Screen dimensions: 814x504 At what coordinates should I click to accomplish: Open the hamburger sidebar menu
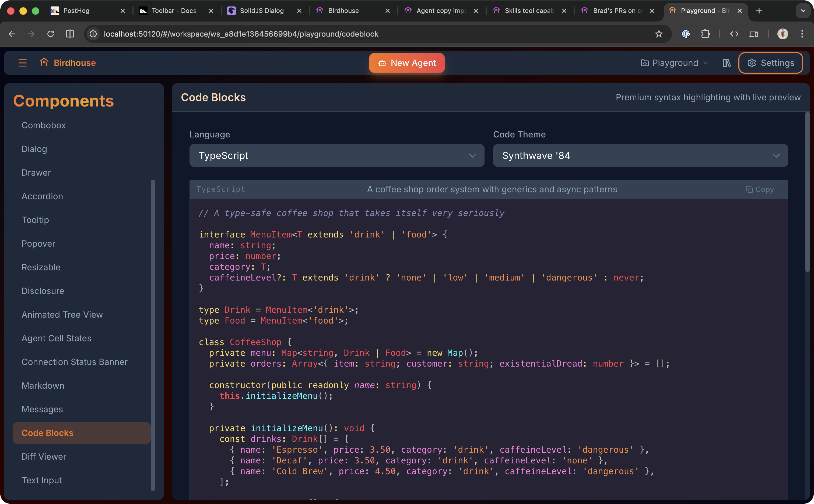coord(22,63)
